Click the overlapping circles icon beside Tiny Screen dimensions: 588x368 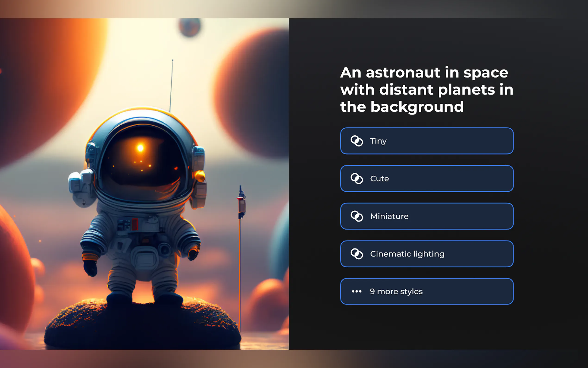pos(357,141)
